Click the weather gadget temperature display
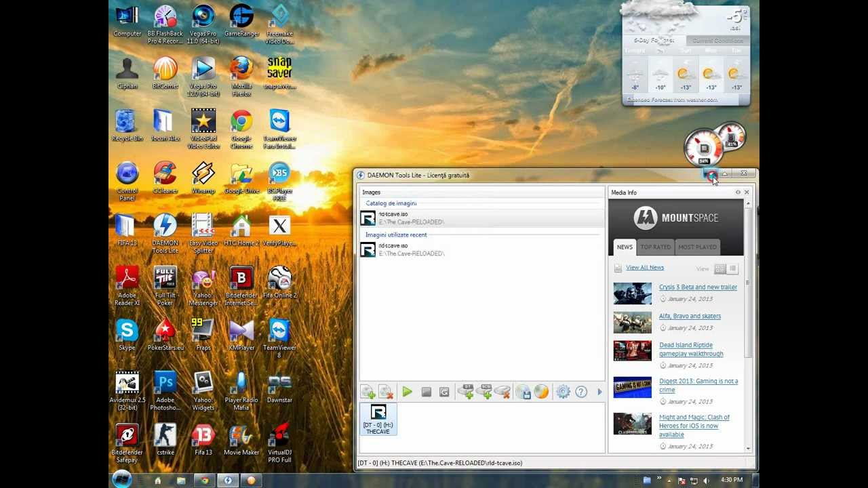Viewport: 868px width, 488px height. coord(735,18)
